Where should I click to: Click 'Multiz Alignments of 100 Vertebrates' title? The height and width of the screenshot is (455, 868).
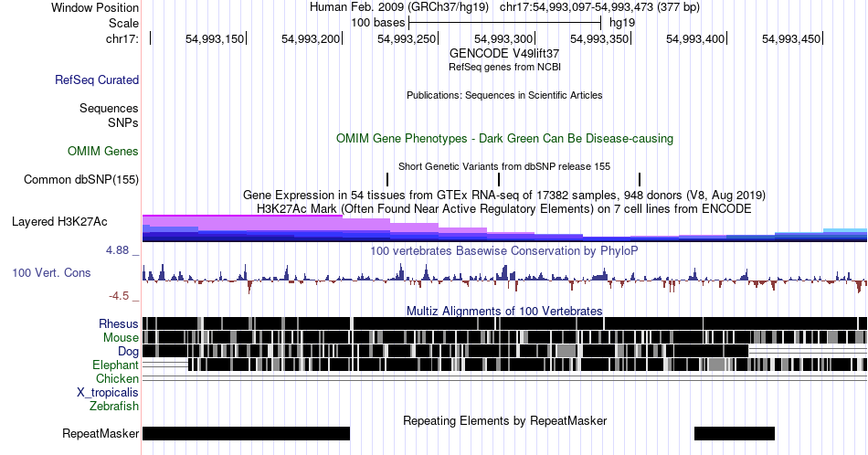point(504,311)
